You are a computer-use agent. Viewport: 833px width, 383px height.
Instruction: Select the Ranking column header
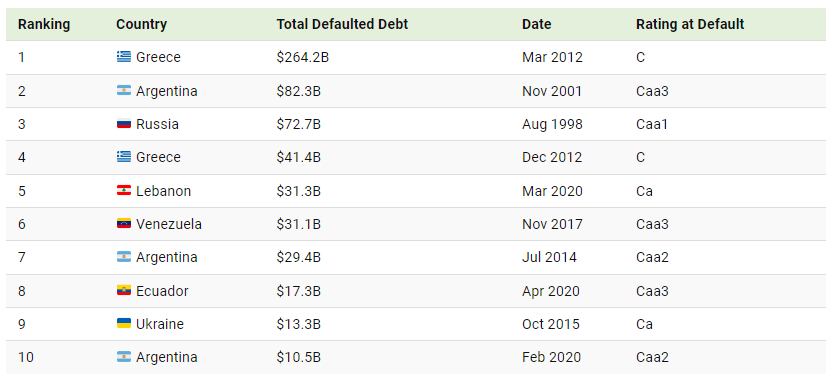click(44, 24)
